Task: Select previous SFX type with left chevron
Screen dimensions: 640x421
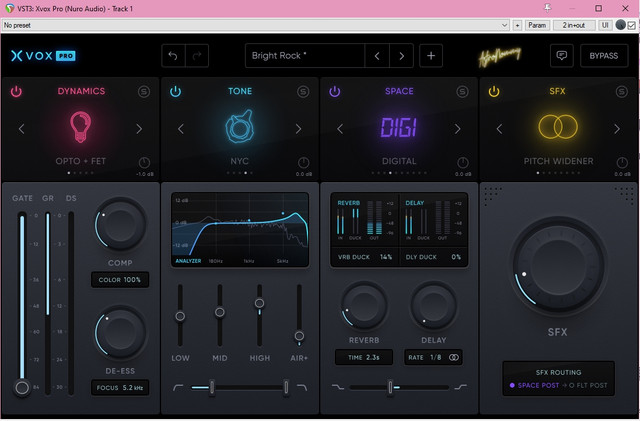Action: tap(499, 129)
